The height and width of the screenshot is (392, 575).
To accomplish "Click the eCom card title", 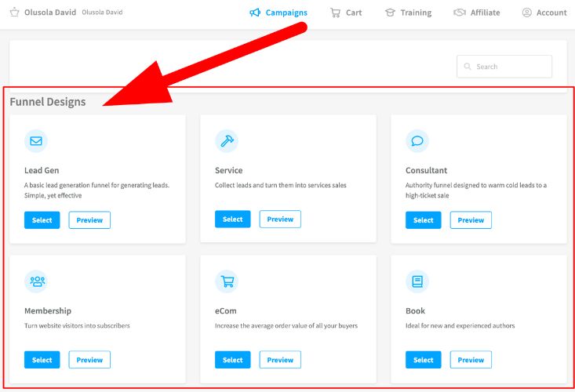I will click(225, 310).
